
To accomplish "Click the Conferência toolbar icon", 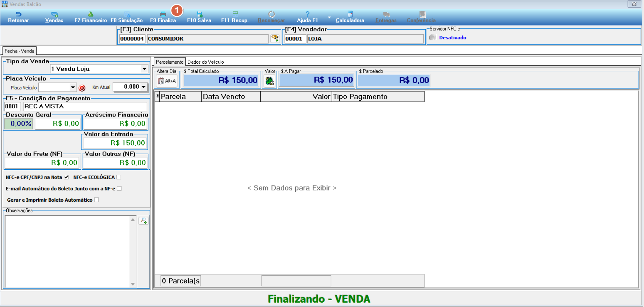I will 421,17.
